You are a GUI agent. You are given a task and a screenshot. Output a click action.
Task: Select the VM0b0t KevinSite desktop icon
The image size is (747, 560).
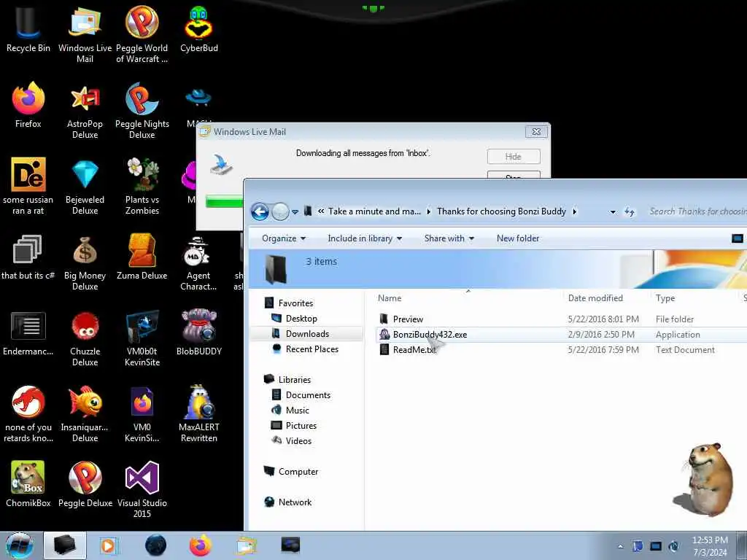tap(142, 338)
